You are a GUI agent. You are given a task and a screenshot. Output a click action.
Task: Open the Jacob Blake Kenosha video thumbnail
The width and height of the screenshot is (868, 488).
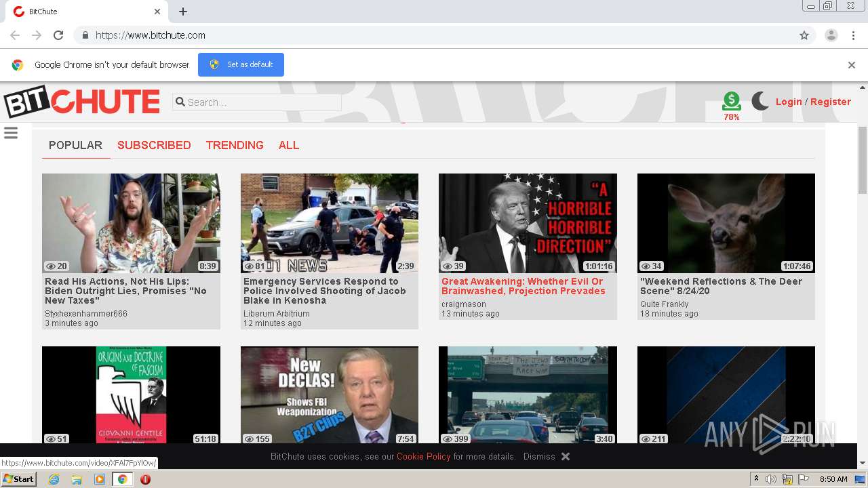pos(330,223)
